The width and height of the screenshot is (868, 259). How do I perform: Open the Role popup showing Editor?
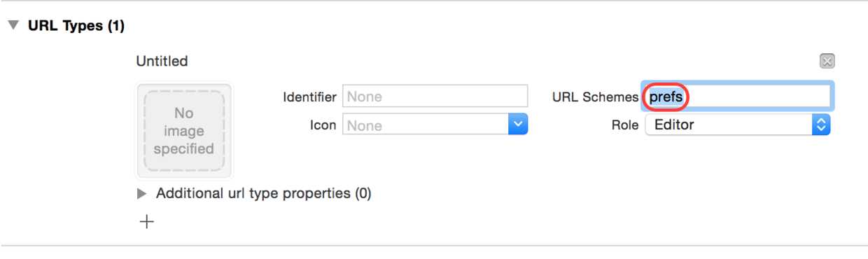click(x=737, y=125)
